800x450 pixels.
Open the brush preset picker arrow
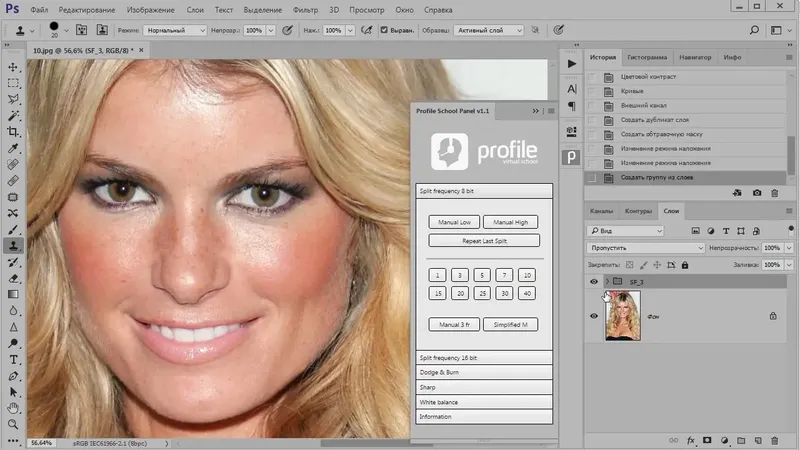click(66, 31)
